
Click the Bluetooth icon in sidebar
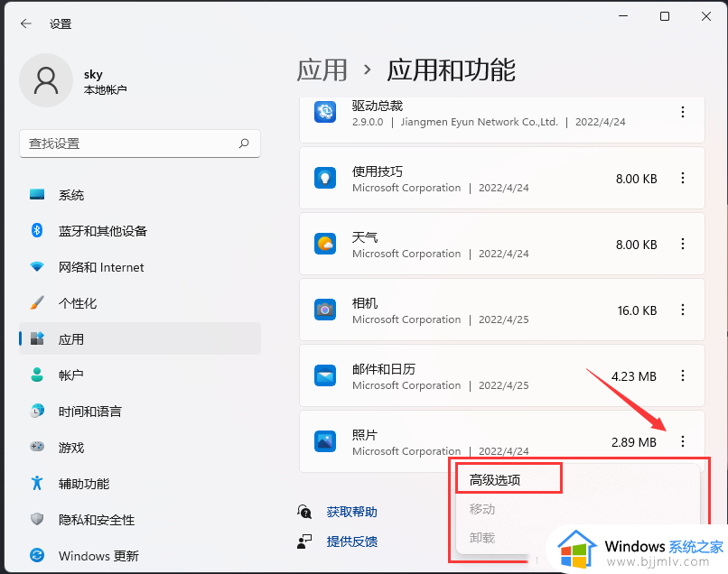point(37,230)
